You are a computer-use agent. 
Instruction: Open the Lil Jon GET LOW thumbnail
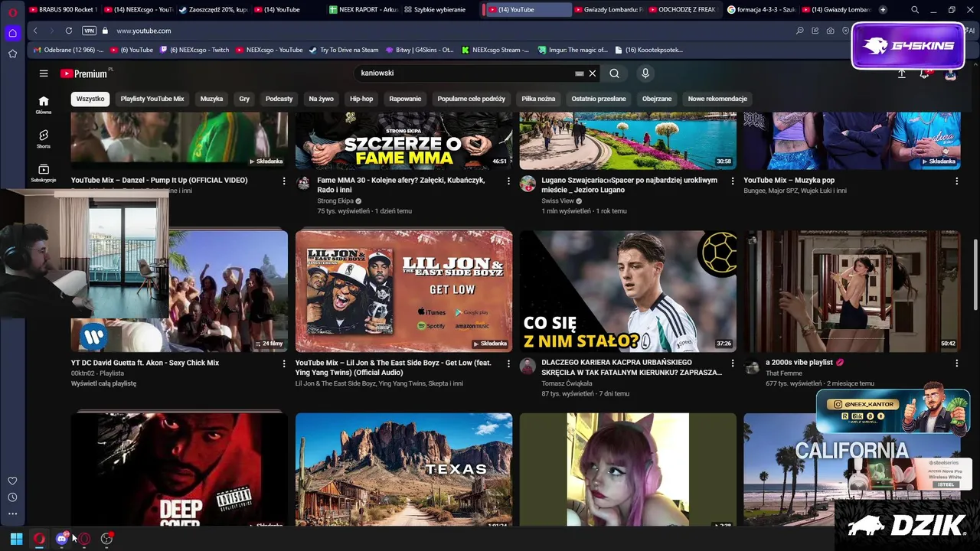404,292
